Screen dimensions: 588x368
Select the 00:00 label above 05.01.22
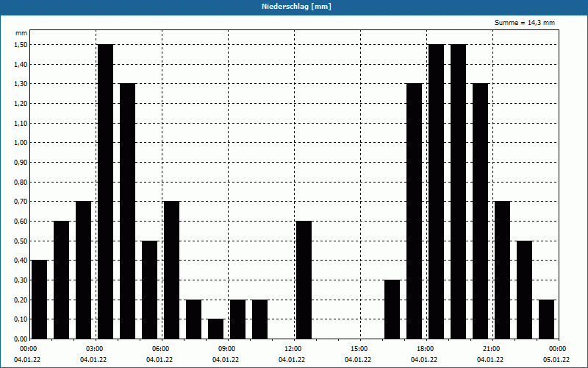click(x=558, y=349)
